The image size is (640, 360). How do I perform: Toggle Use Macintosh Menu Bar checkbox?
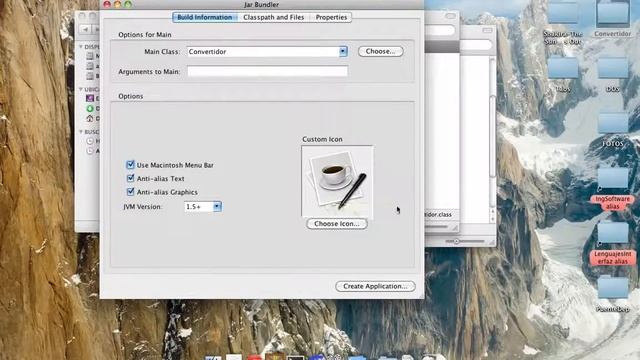point(130,164)
